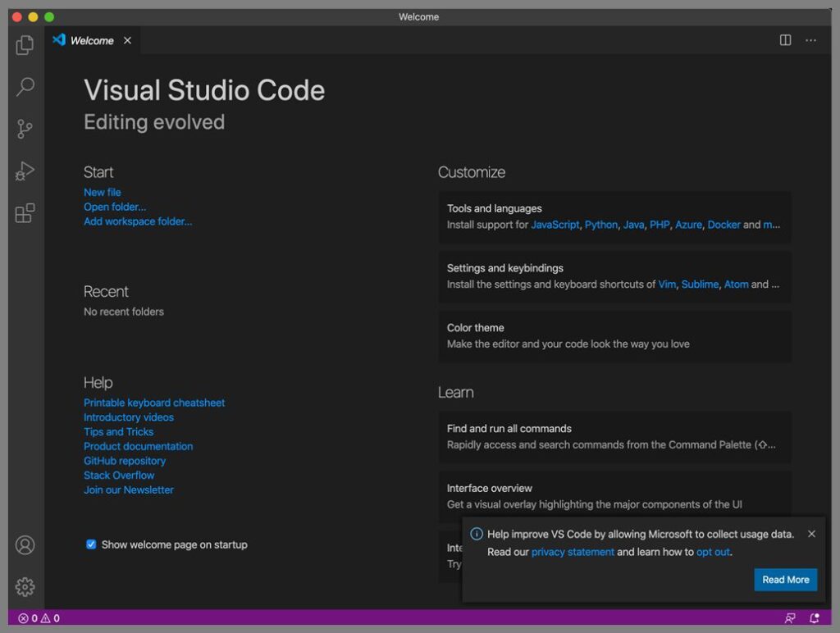
Task: Open the Search panel icon
Action: 25,87
